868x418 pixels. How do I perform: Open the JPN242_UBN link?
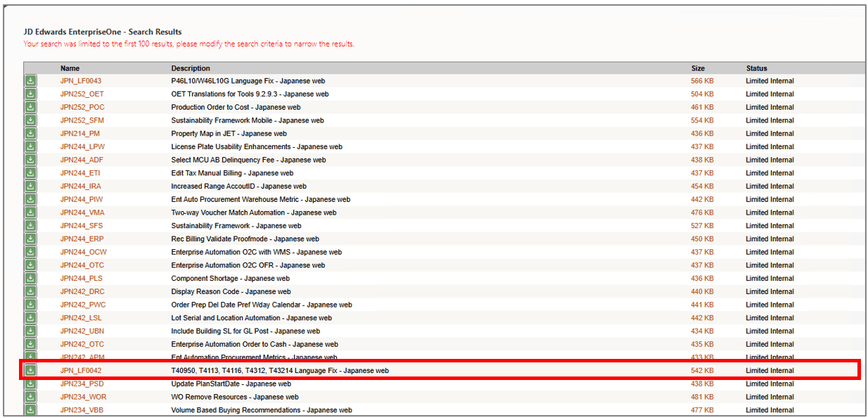pos(83,331)
